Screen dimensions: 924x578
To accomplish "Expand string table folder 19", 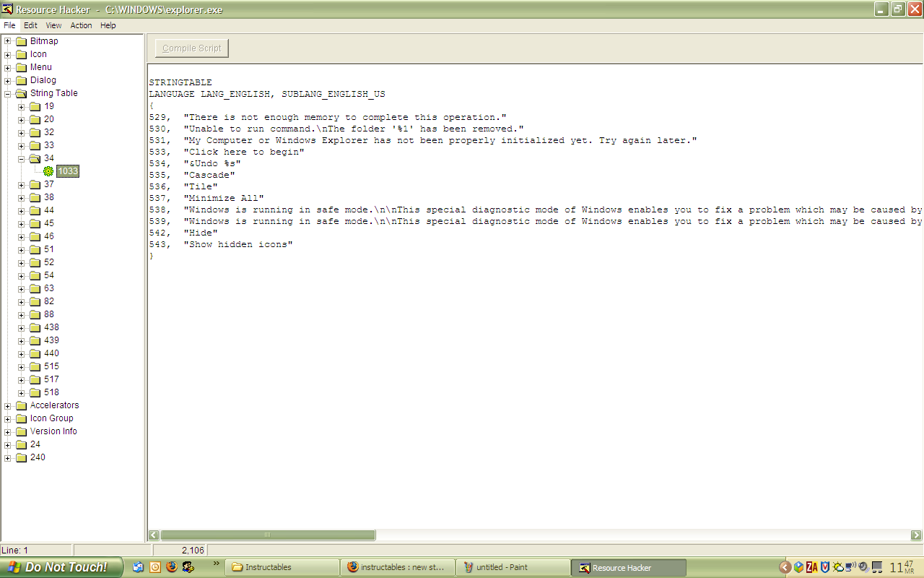I will pyautogui.click(x=22, y=106).
